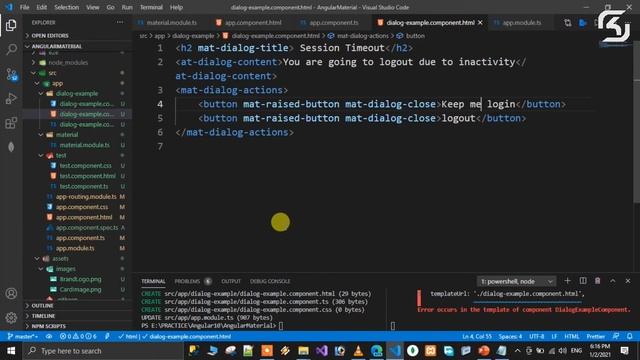Viewport: 640px width, 360px height.
Task: Expand the node_modules folder
Action: 68,62
